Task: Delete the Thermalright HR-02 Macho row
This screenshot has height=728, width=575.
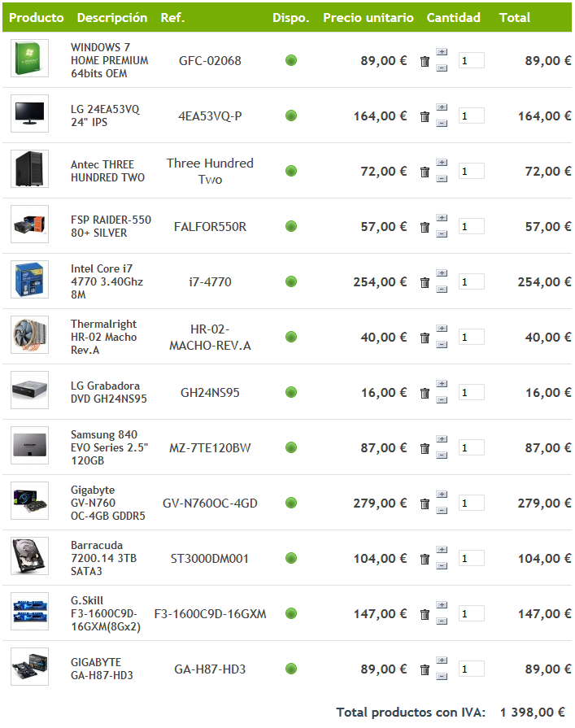Action: click(x=425, y=338)
